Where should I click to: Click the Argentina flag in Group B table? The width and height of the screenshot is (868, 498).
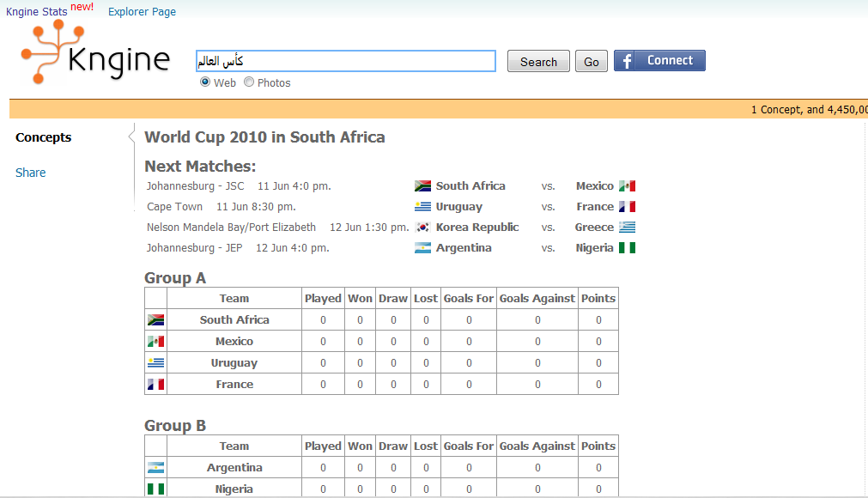[156, 468]
